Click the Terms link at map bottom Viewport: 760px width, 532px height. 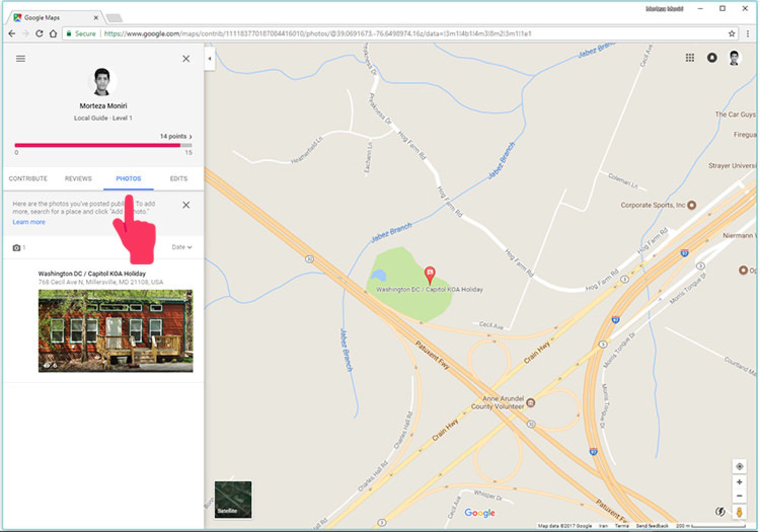click(621, 526)
